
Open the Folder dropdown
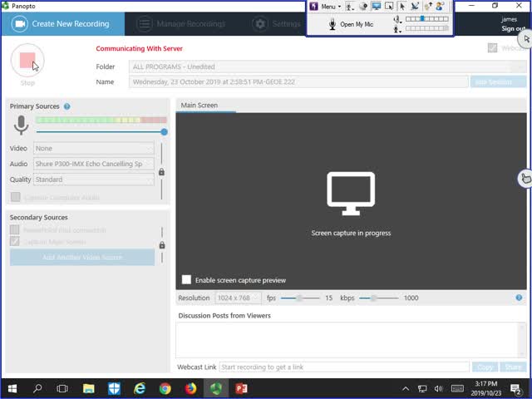click(x=328, y=66)
